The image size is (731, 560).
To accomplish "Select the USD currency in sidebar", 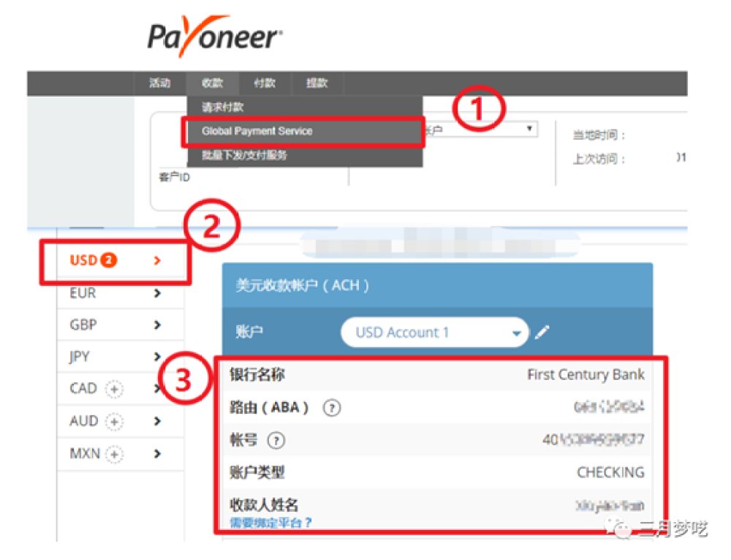I will click(x=115, y=260).
